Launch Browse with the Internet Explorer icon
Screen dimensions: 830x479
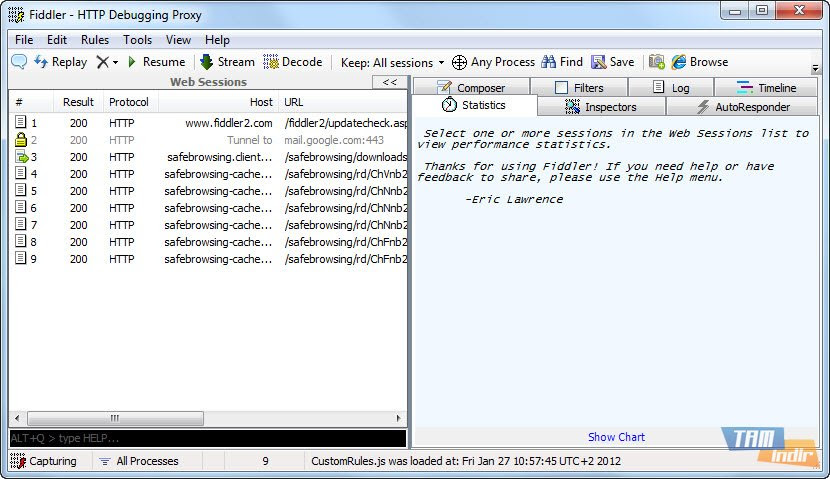700,62
